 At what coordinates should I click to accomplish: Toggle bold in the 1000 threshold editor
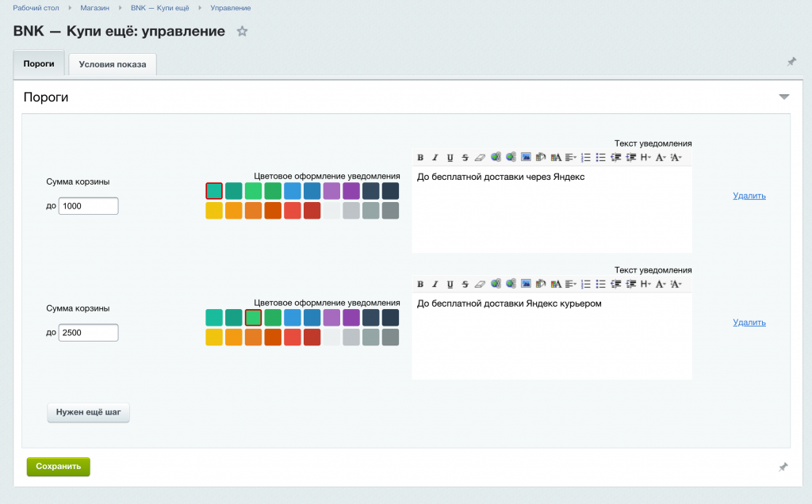[x=420, y=158]
